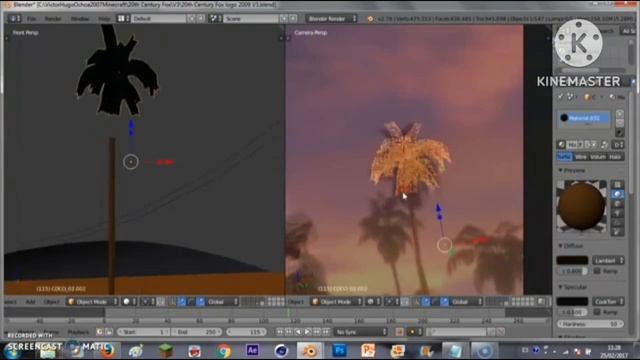Add a new screen layout next to Default
This screenshot has width=640, height=360.
point(191,18)
